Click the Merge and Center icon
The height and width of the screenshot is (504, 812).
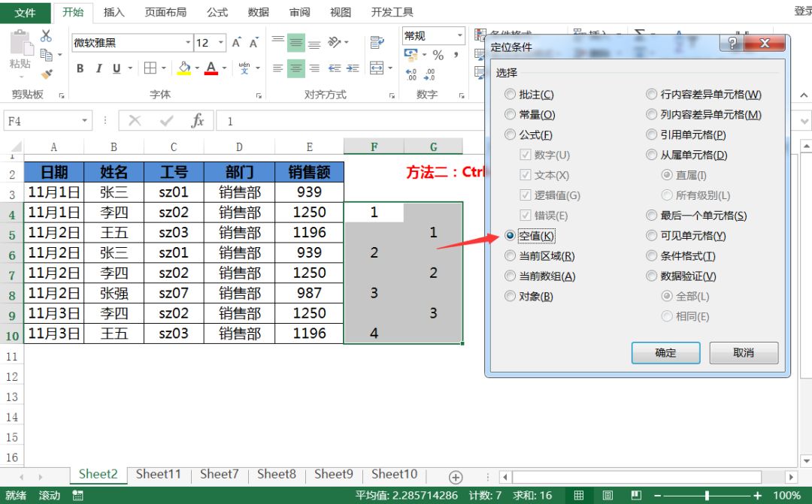(377, 68)
